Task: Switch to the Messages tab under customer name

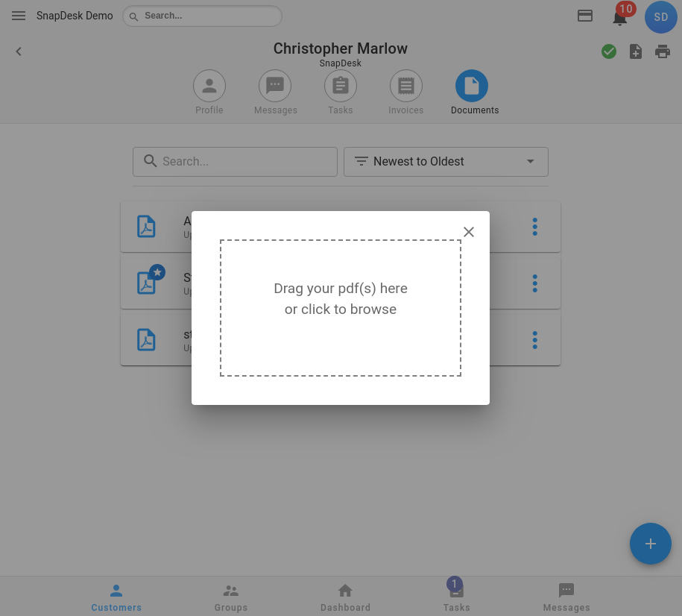Action: tap(275, 92)
